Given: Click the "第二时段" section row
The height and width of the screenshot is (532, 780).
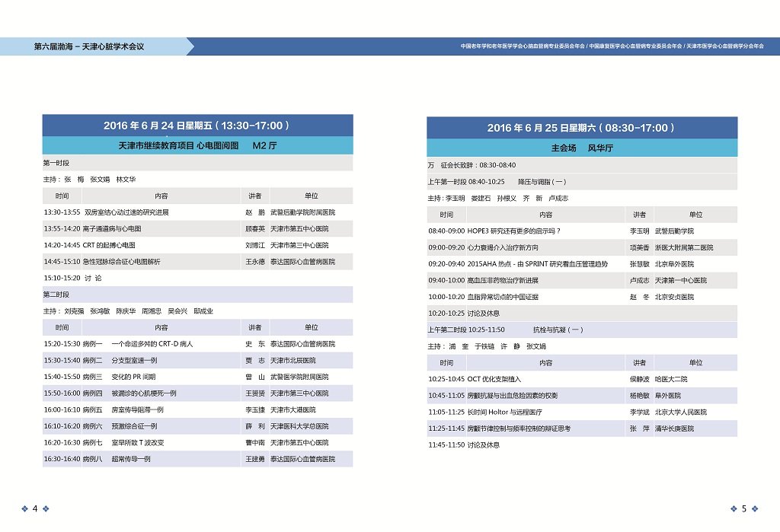Looking at the screenshot, I should (197, 295).
